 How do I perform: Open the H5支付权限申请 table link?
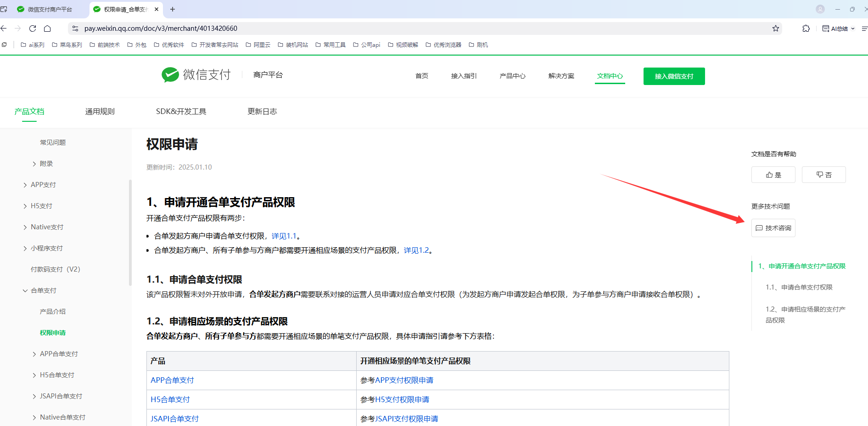(x=402, y=400)
